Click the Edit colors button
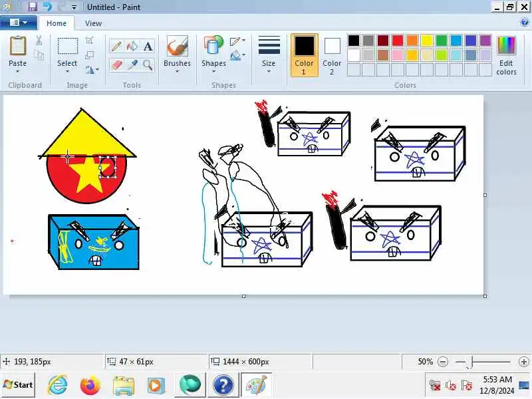This screenshot has height=399, width=532. pos(506,56)
